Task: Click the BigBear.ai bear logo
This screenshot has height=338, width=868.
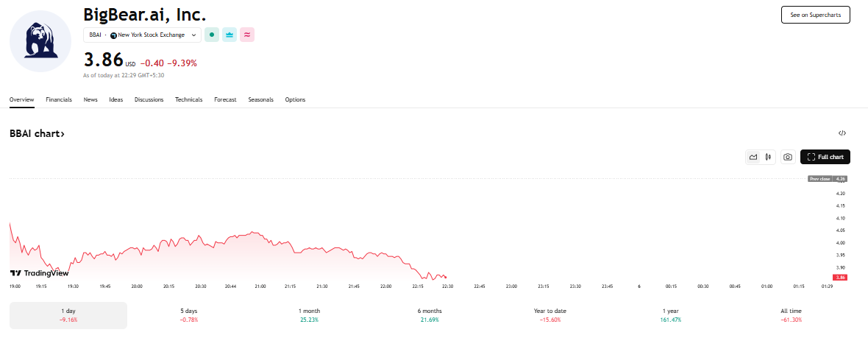Action: (40, 41)
